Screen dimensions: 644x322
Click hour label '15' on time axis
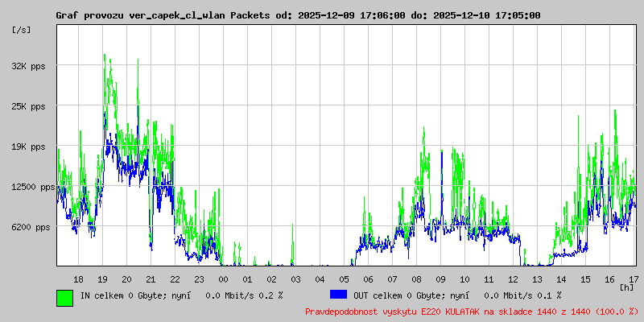[x=586, y=280]
